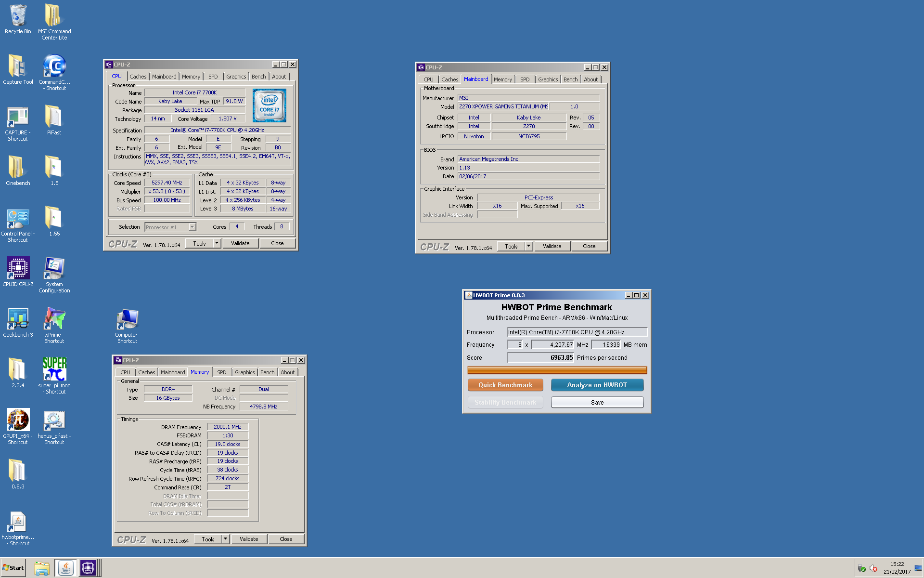Switch to Caches tab in CPU window
924x578 pixels.
(138, 77)
